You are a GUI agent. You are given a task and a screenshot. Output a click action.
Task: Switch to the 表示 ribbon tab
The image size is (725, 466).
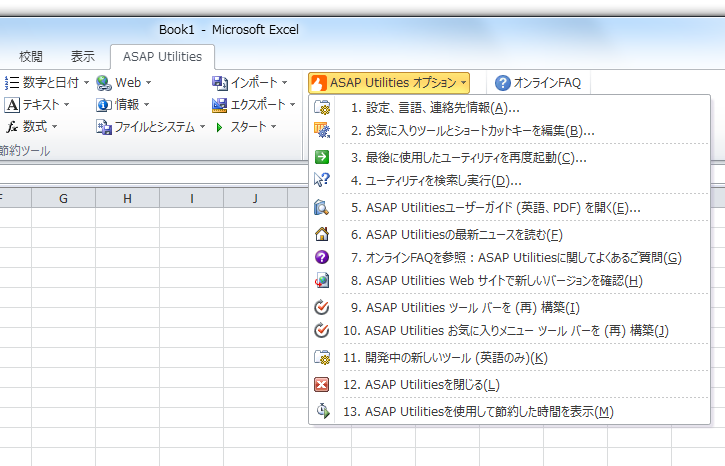tap(83, 56)
